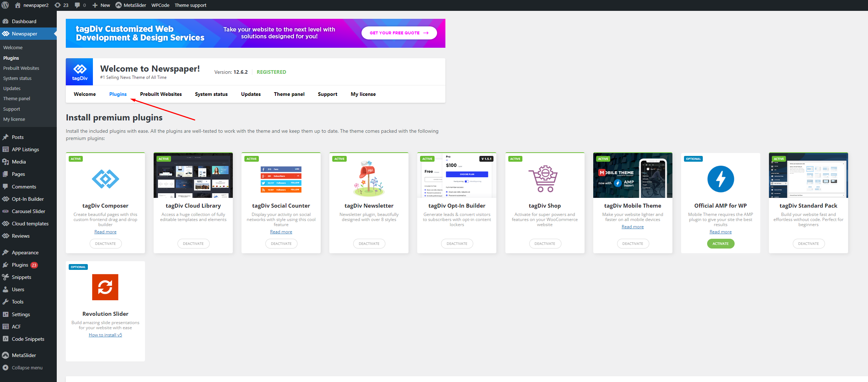Switch to the Updates tab

click(251, 94)
